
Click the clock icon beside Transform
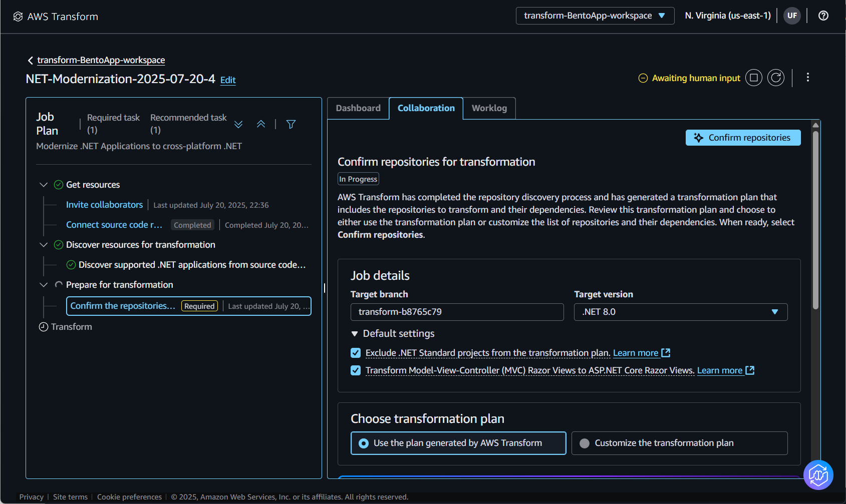[44, 327]
